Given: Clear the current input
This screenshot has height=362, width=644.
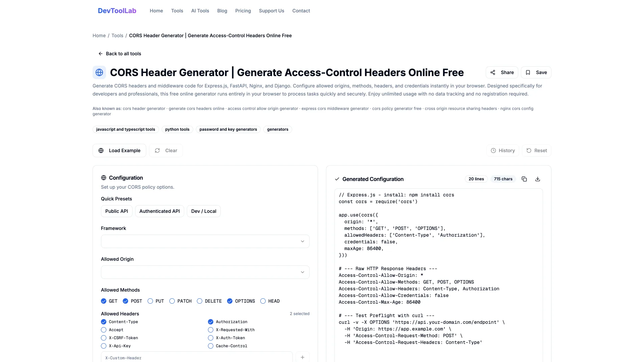Looking at the screenshot, I should point(166,150).
